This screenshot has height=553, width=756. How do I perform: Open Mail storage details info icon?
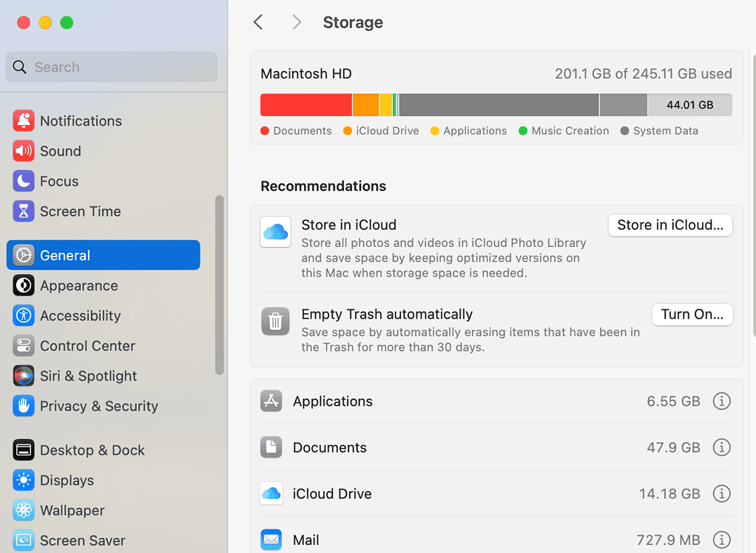pyautogui.click(x=721, y=540)
